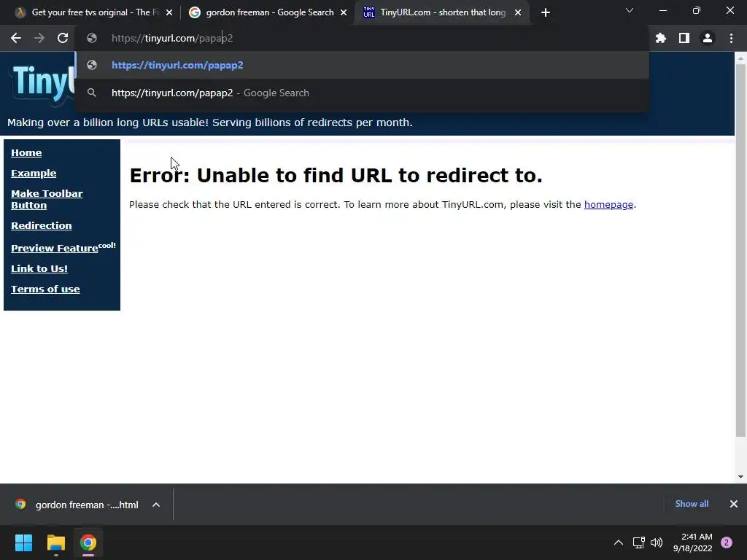Go back using the browser back arrow
747x560 pixels.
pos(16,38)
